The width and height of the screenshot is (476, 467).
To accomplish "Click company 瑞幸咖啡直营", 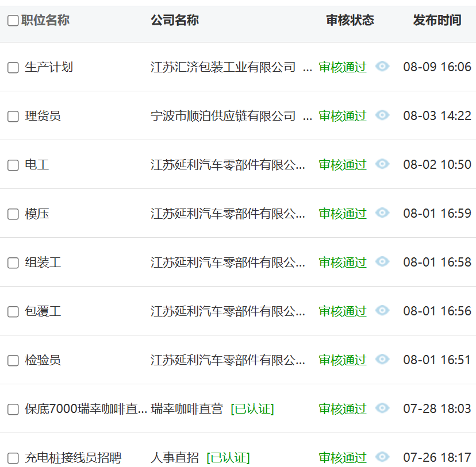I will click(x=187, y=409).
